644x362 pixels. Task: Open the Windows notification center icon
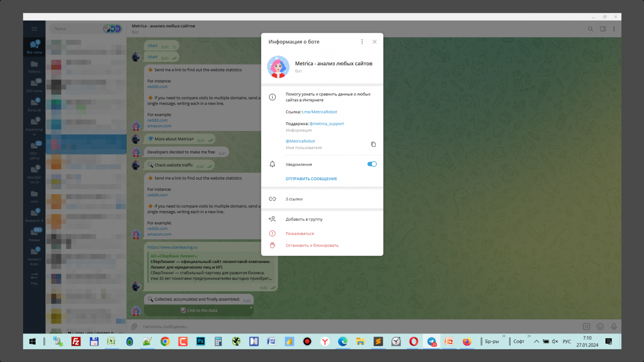click(x=609, y=341)
